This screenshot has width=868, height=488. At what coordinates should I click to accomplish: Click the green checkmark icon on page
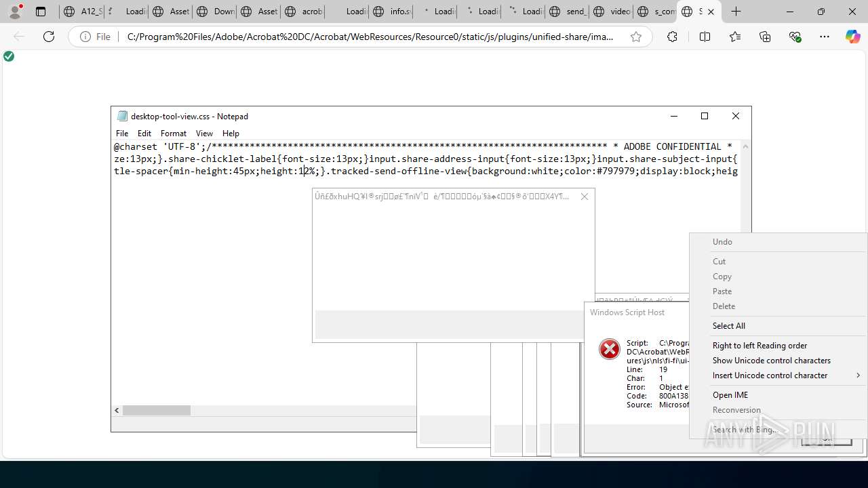coord(9,56)
